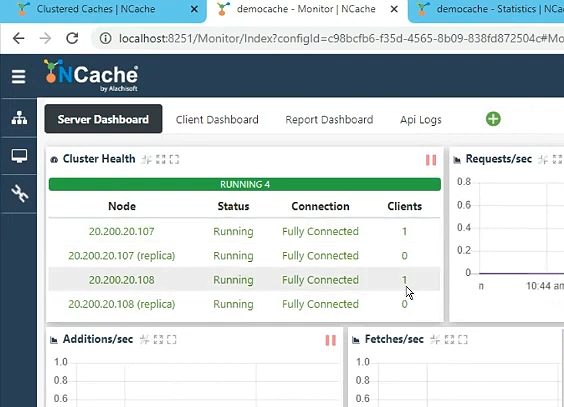The height and width of the screenshot is (407, 564).
Task: View site information icon in address bar
Action: pos(105,38)
